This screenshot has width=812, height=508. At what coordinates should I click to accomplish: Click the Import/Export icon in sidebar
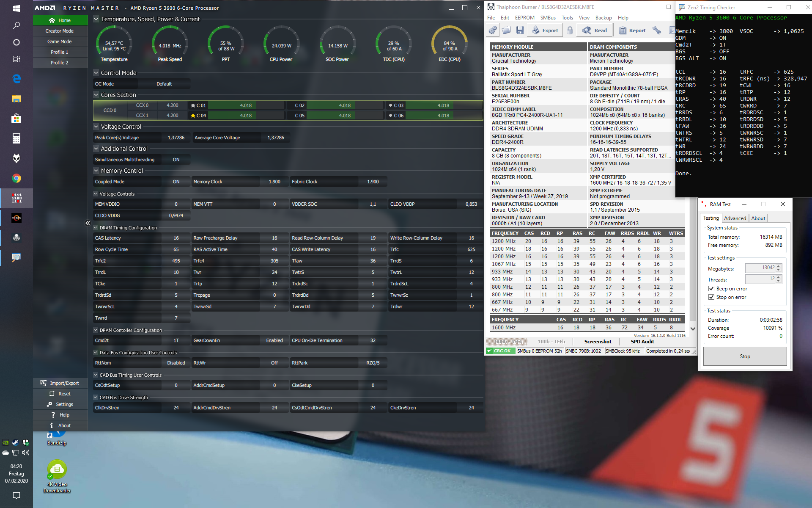pos(44,383)
